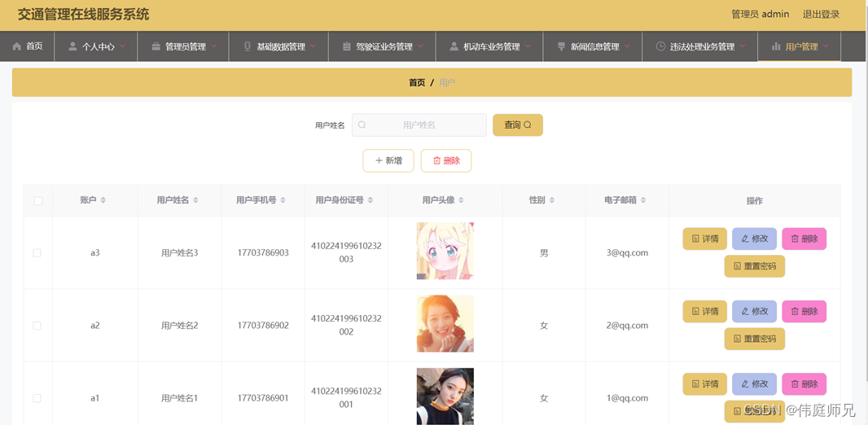Image resolution: width=868 pixels, height=425 pixels.
Task: Click sort arrows on 用户姓名 column
Action: coord(195,200)
